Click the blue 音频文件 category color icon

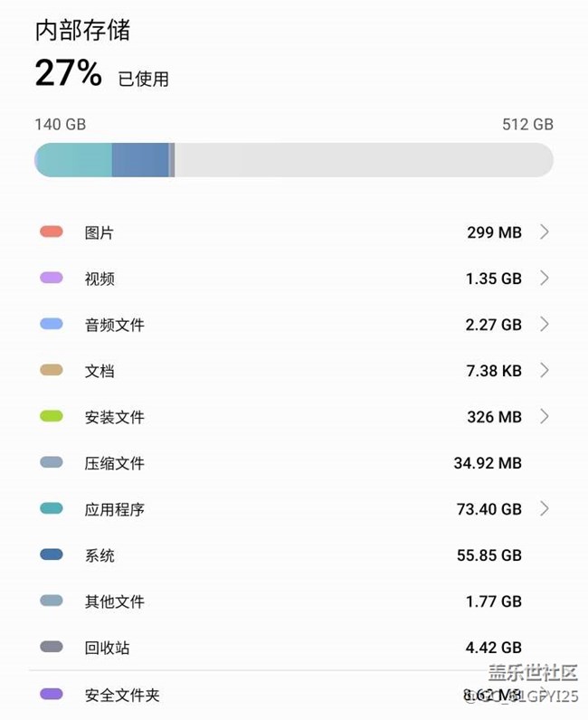pyautogui.click(x=52, y=324)
